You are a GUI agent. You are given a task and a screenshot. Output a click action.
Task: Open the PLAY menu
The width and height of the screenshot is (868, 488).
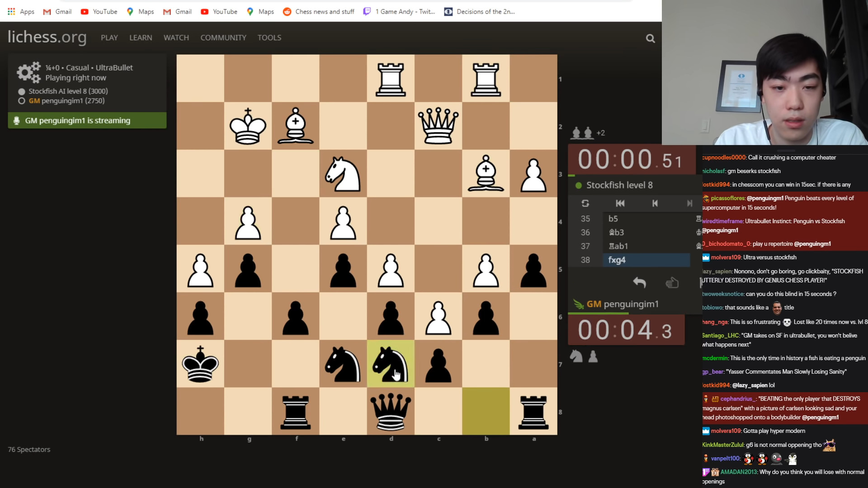(109, 38)
